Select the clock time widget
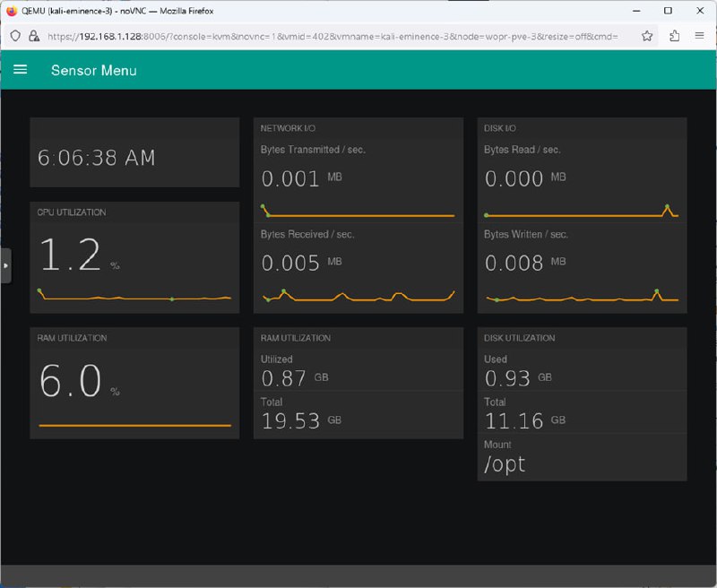This screenshot has width=717, height=588. tap(97, 159)
